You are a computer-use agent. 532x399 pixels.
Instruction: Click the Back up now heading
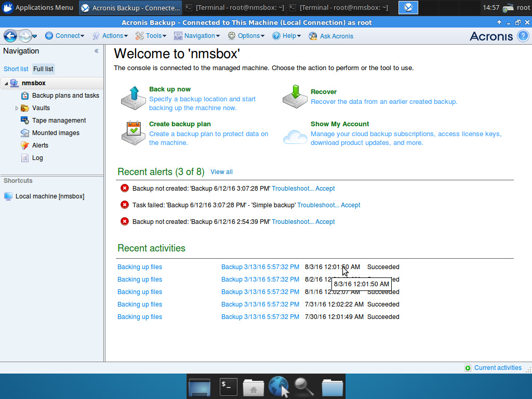pos(170,89)
